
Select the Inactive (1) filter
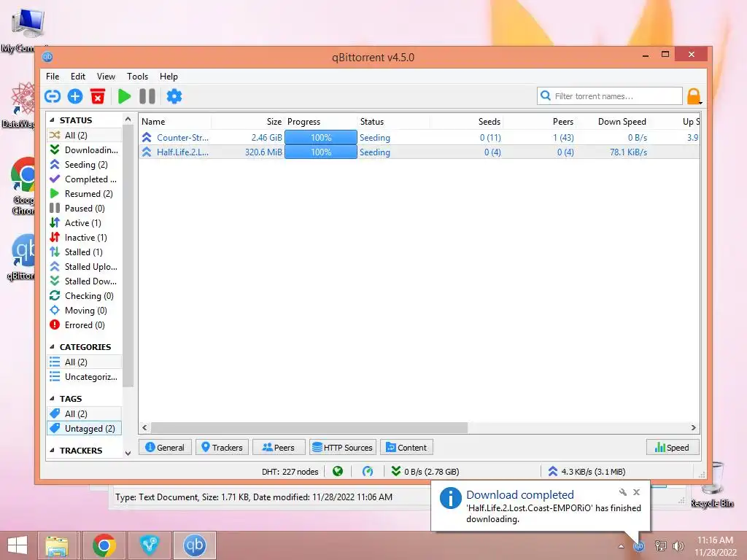point(85,238)
